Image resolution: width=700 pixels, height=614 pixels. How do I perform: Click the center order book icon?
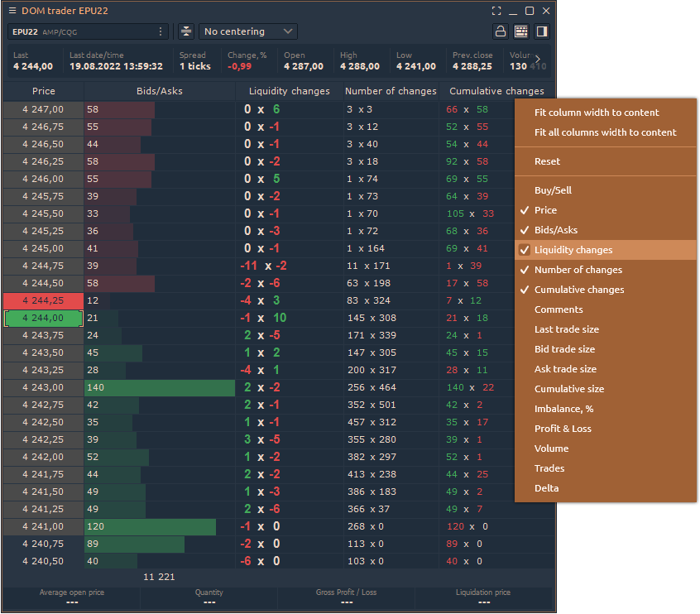[186, 31]
